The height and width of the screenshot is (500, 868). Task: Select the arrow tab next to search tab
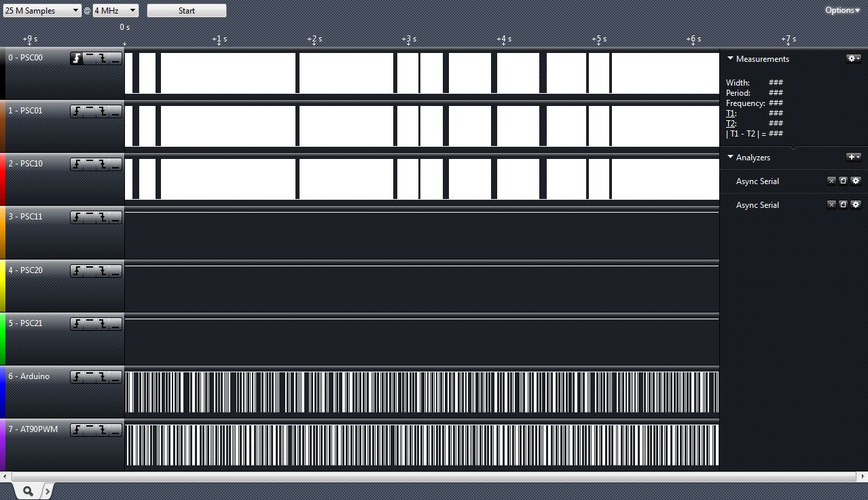click(x=47, y=490)
